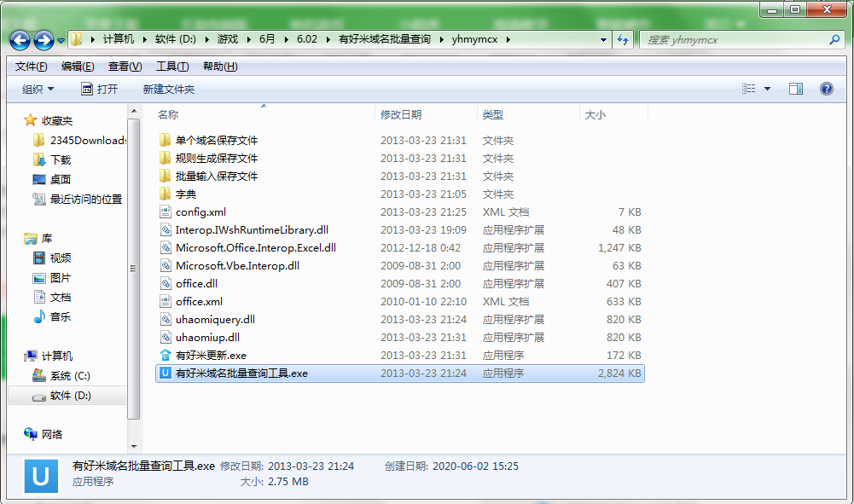854x504 pixels.
Task: Open the 工具(T) menu
Action: click(172, 67)
